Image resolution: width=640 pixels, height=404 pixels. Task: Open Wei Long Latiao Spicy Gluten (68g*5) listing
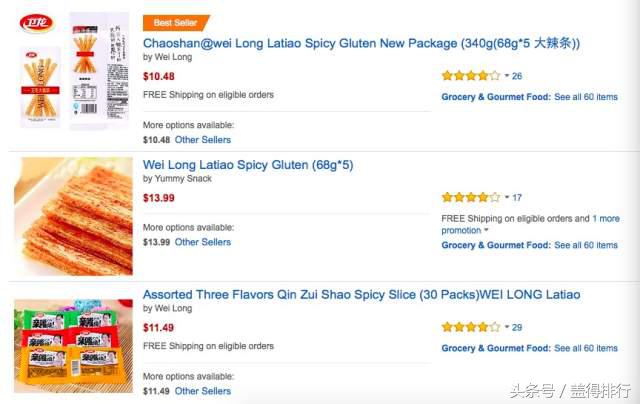247,165
